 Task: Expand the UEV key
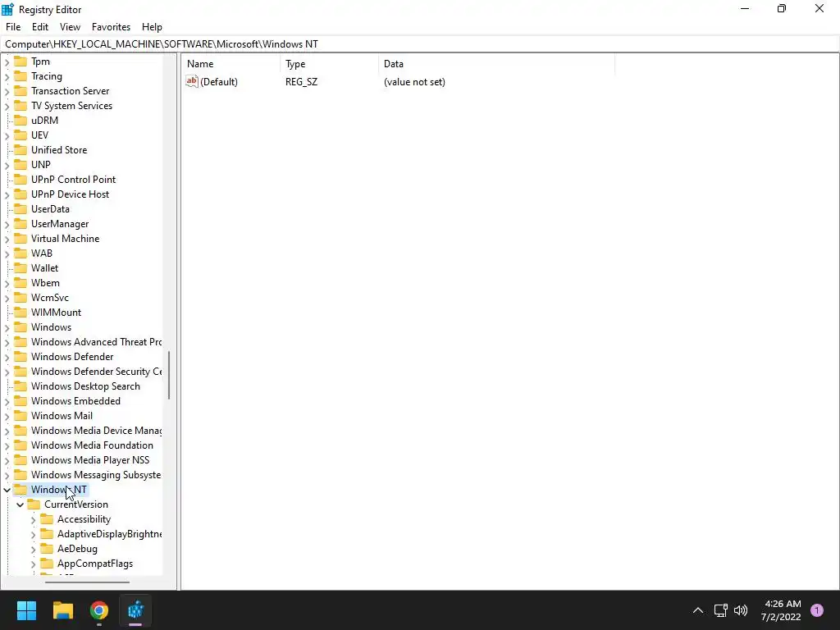(7, 135)
